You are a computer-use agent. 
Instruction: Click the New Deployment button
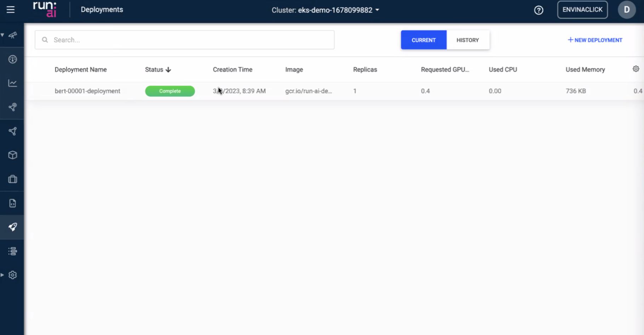pyautogui.click(x=595, y=40)
